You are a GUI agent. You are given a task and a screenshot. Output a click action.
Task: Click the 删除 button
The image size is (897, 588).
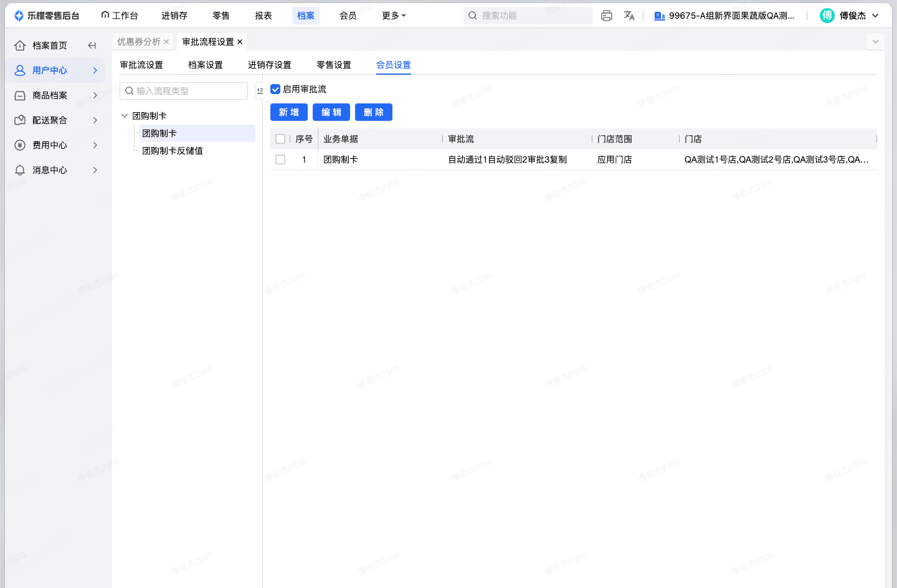click(374, 112)
